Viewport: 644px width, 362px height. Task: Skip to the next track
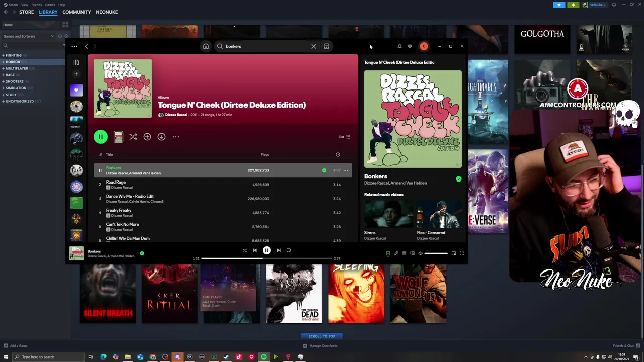point(279,250)
